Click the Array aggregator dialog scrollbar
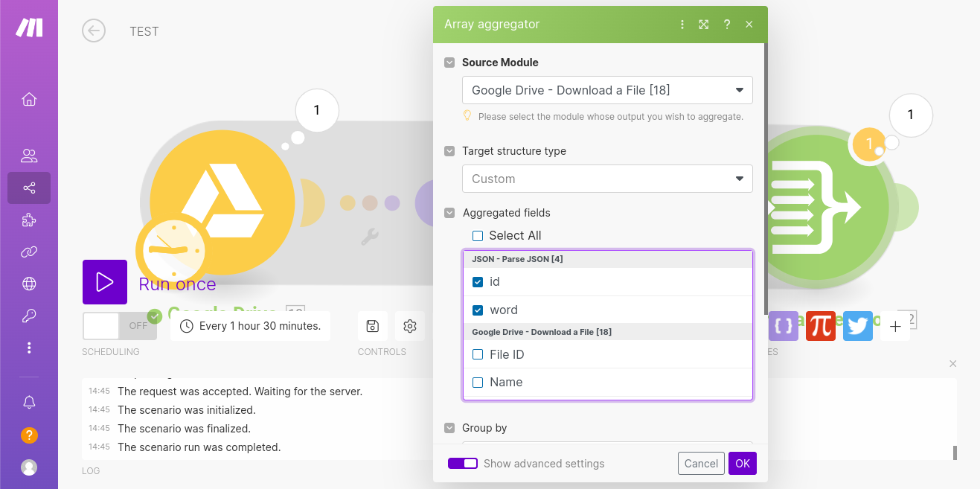This screenshot has width=980, height=489. click(766, 179)
